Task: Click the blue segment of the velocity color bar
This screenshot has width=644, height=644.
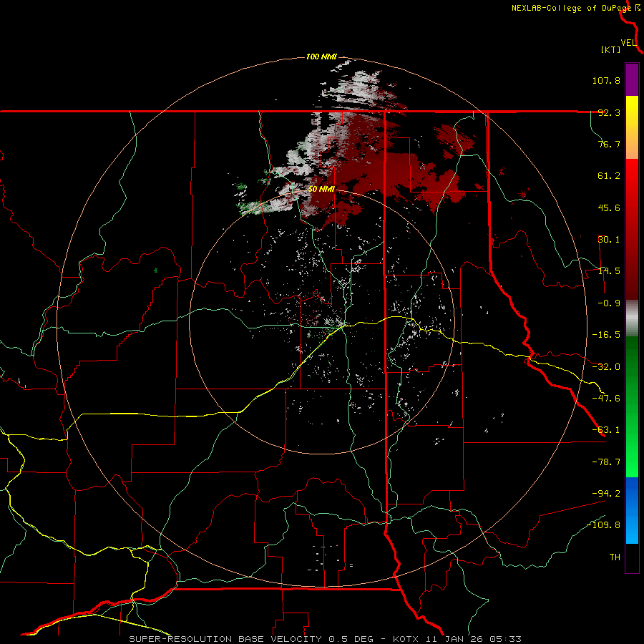Action: click(x=632, y=510)
